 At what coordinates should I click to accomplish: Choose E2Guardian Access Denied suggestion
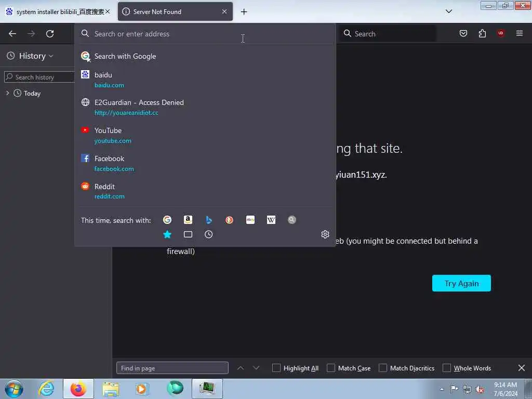pos(205,107)
